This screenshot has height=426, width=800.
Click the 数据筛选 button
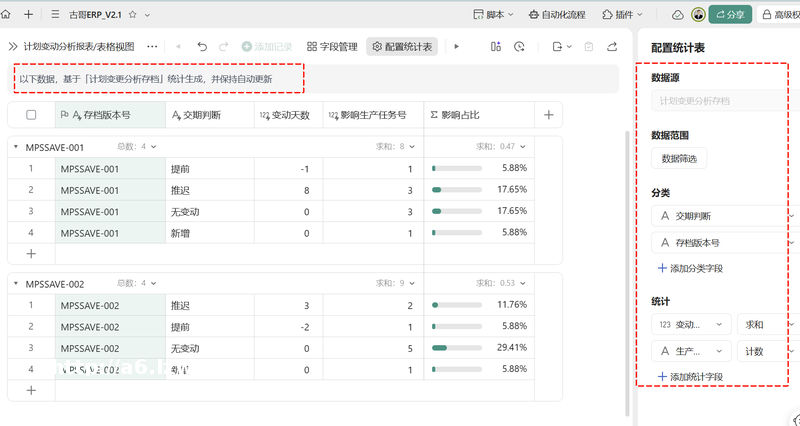pos(679,158)
